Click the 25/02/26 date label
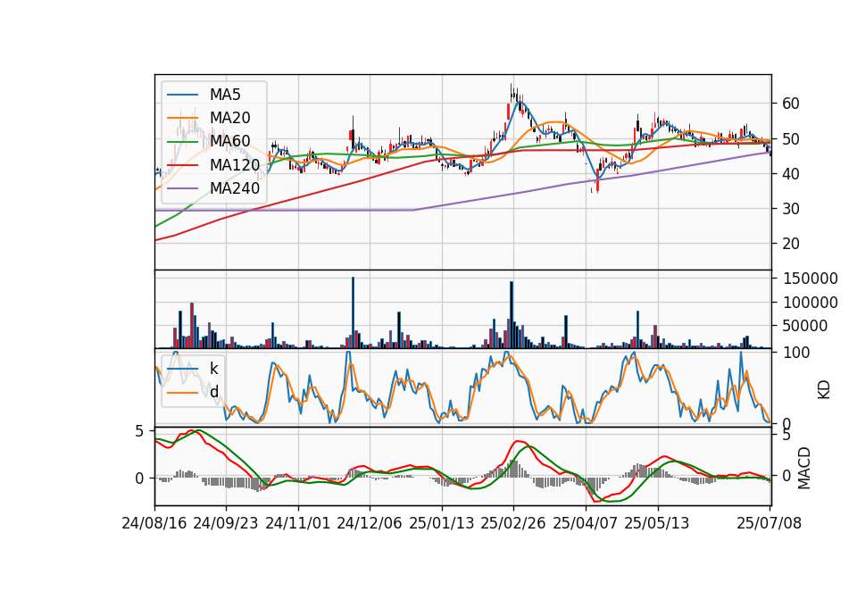 click(513, 523)
